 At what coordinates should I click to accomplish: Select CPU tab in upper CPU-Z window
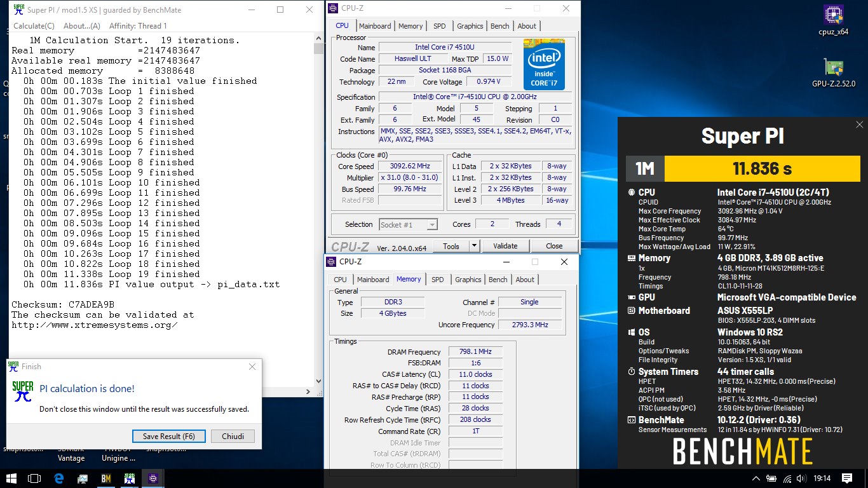coord(342,26)
